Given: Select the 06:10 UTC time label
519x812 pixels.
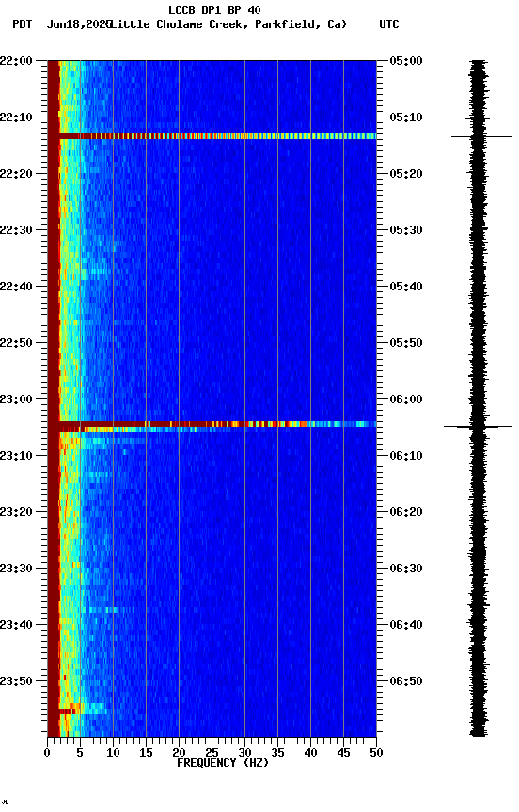Looking at the screenshot, I should point(406,456).
